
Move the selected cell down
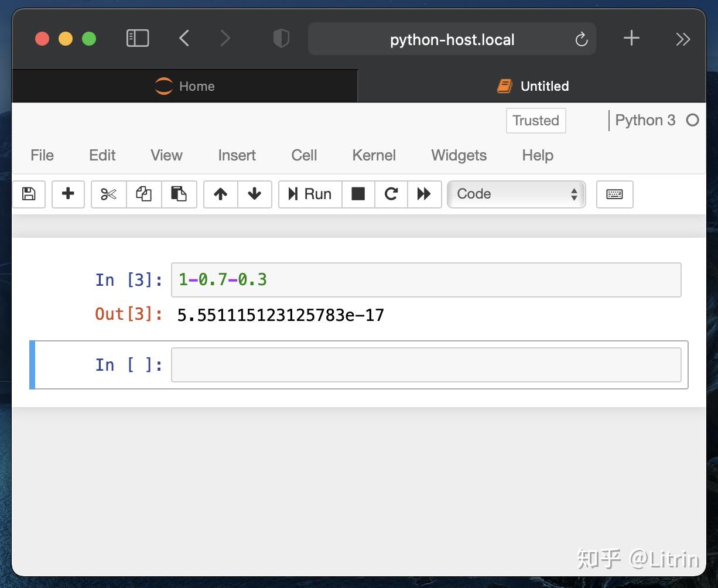pos(254,194)
